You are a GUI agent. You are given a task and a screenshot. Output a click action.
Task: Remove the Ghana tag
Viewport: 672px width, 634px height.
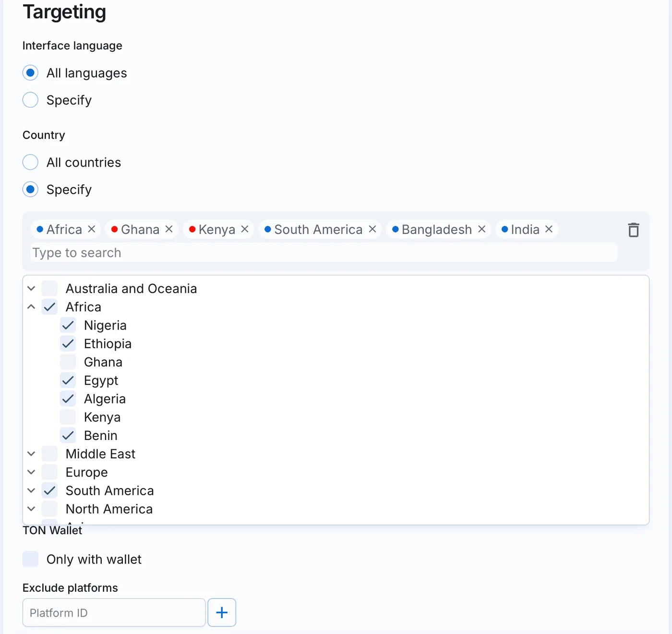[169, 229]
